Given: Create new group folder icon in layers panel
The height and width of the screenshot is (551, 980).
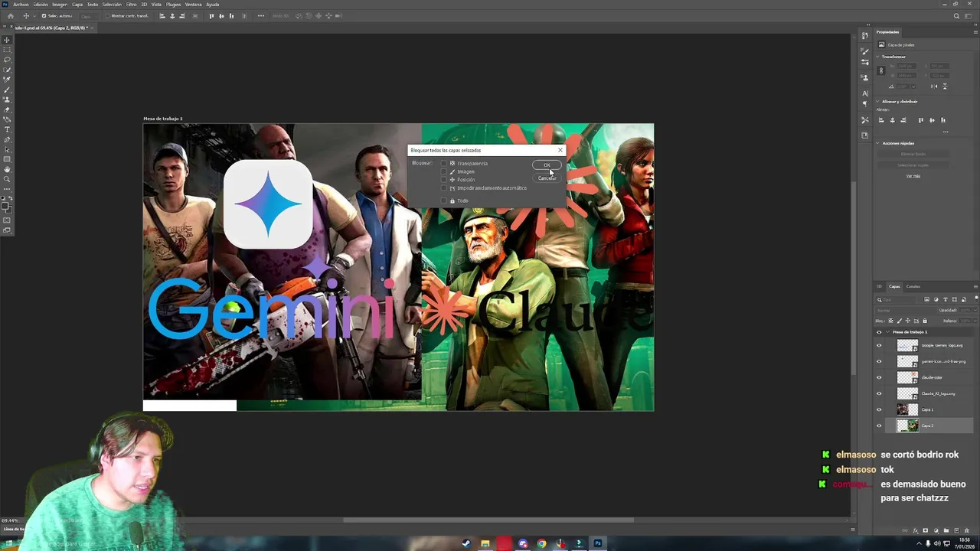Looking at the screenshot, I should pos(946,530).
